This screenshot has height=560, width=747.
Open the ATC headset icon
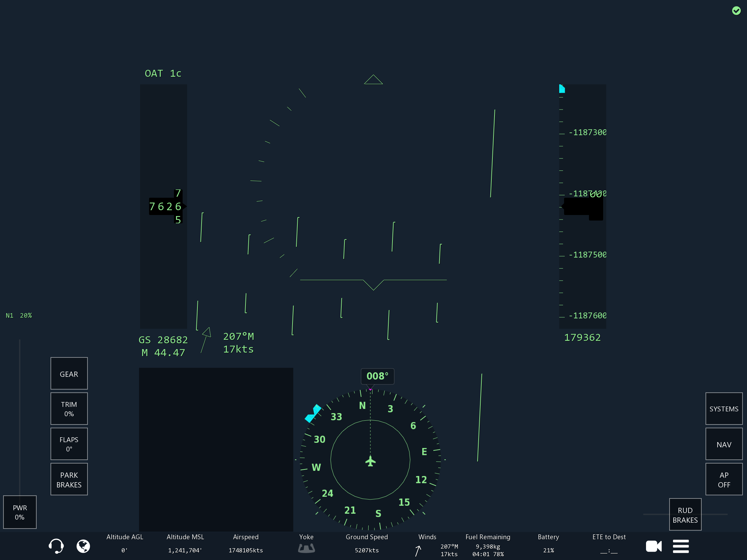pyautogui.click(x=56, y=546)
